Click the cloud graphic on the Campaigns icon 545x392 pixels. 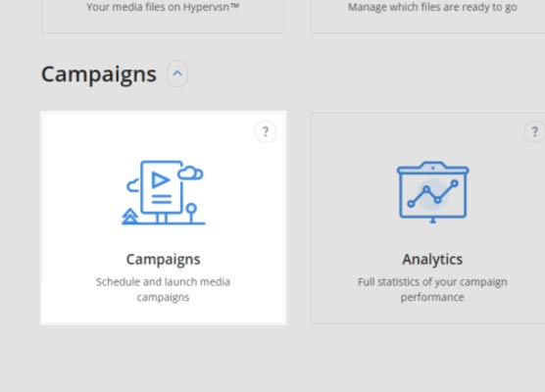[x=190, y=172]
